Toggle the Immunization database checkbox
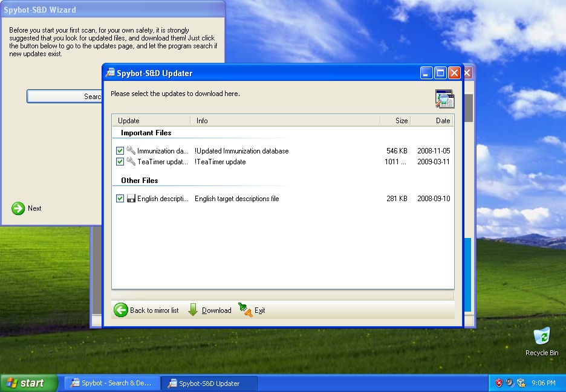This screenshot has height=392, width=566. pos(120,151)
